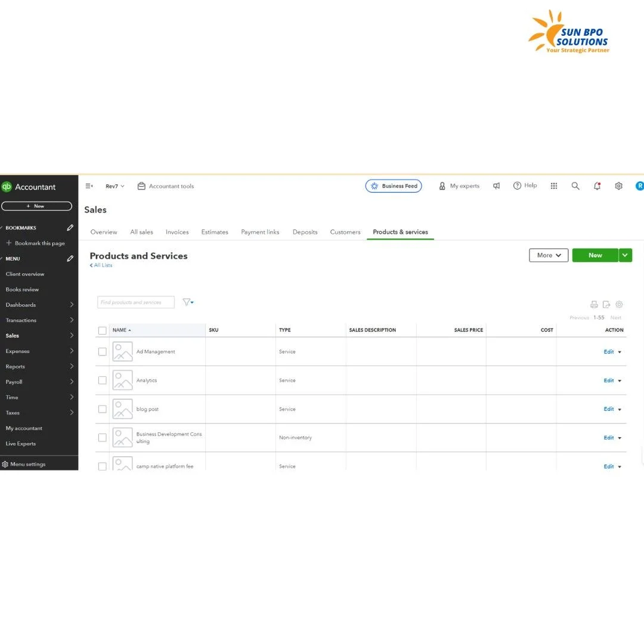Image resolution: width=644 pixels, height=644 pixels.
Task: Edit the blog post item
Action: (609, 409)
